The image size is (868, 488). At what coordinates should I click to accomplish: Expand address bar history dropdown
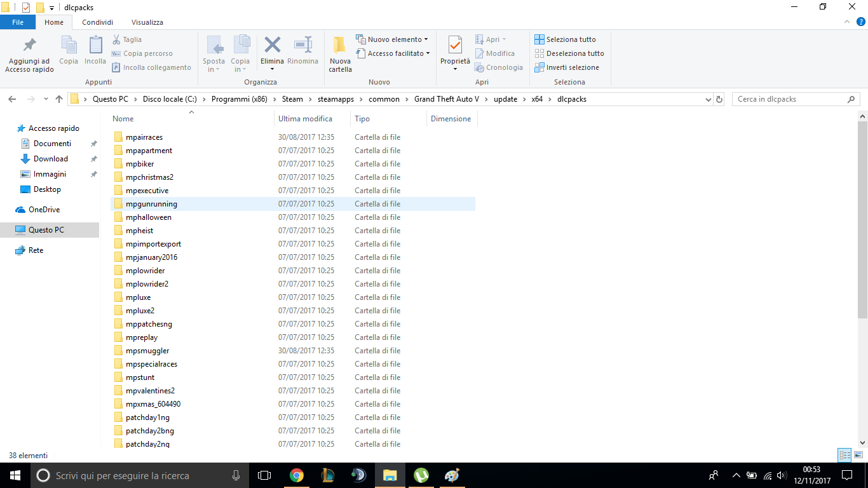pos(709,99)
